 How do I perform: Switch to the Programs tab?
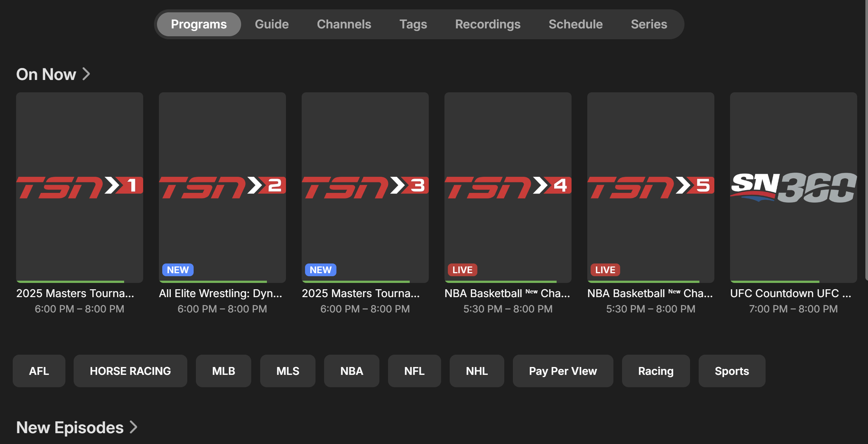click(x=199, y=24)
